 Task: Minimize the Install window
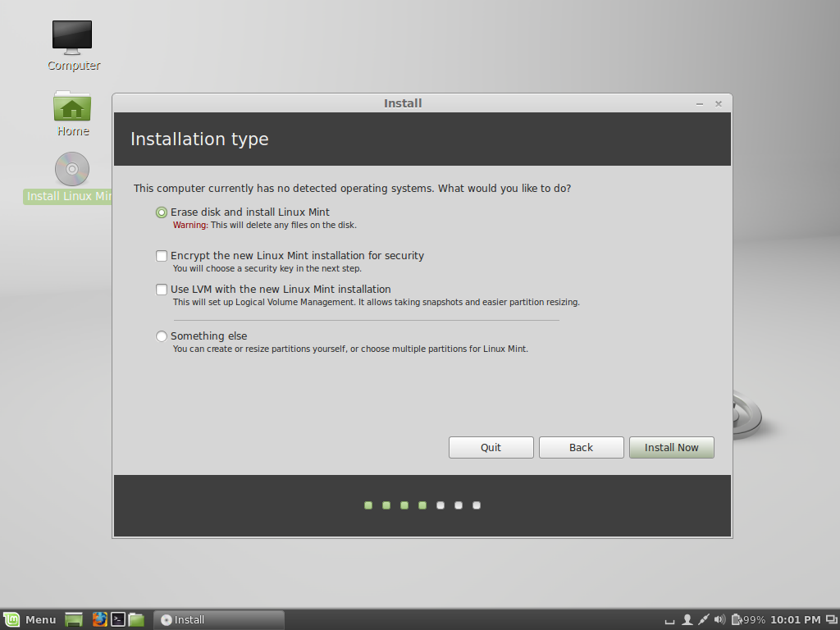click(700, 104)
